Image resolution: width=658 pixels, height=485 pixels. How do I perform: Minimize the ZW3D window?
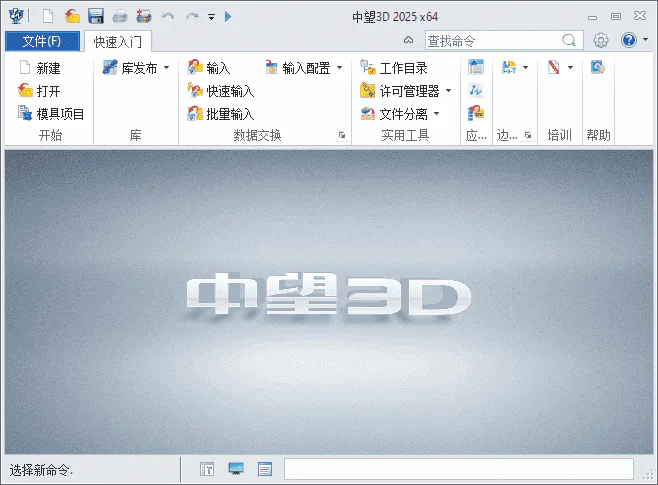point(593,17)
